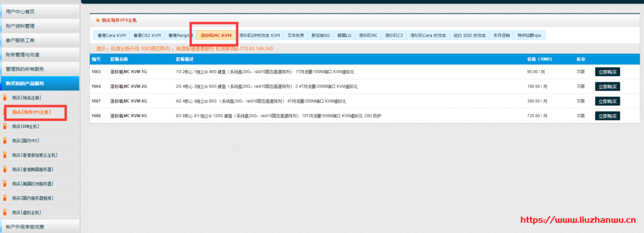Click plan number 1667
This screenshot has width=644, height=233.
click(x=96, y=101)
